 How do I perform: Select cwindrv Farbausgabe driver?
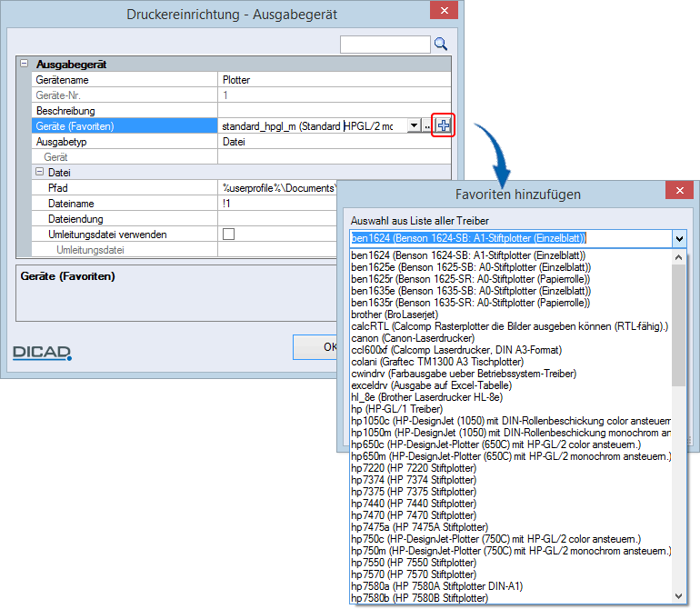(511, 374)
